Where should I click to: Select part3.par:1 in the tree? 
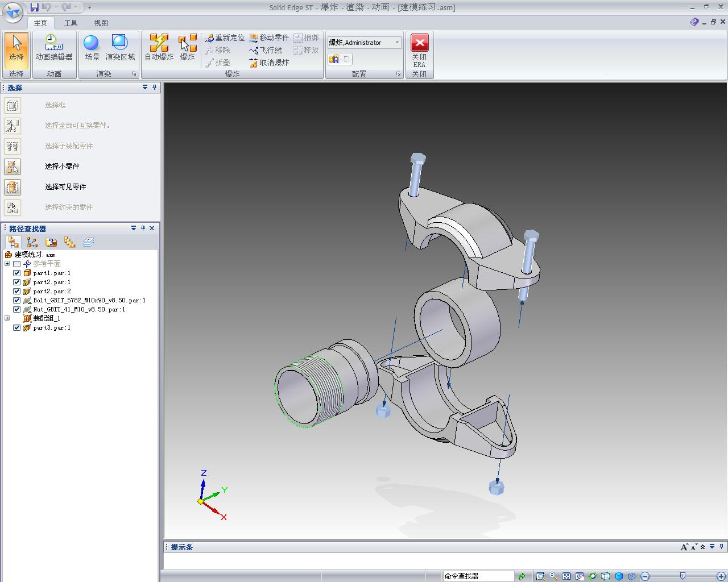tap(52, 327)
